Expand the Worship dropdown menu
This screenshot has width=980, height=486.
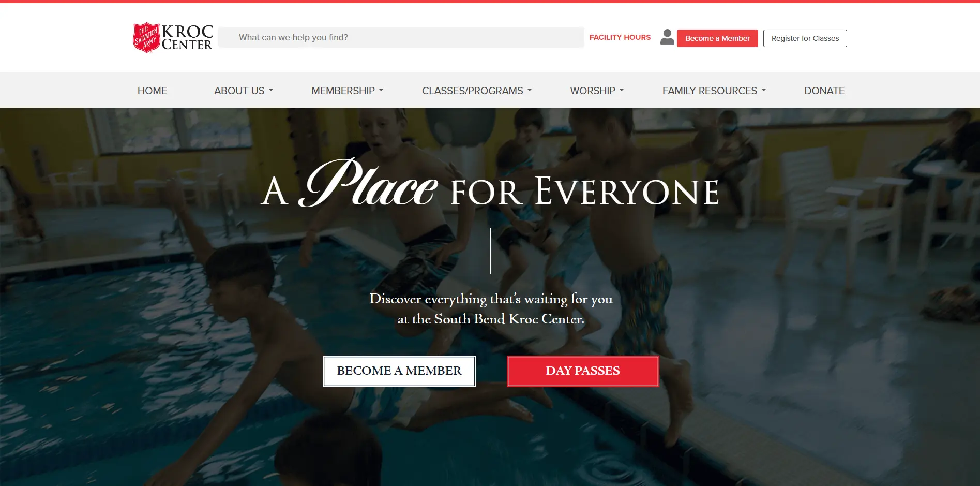click(x=597, y=91)
